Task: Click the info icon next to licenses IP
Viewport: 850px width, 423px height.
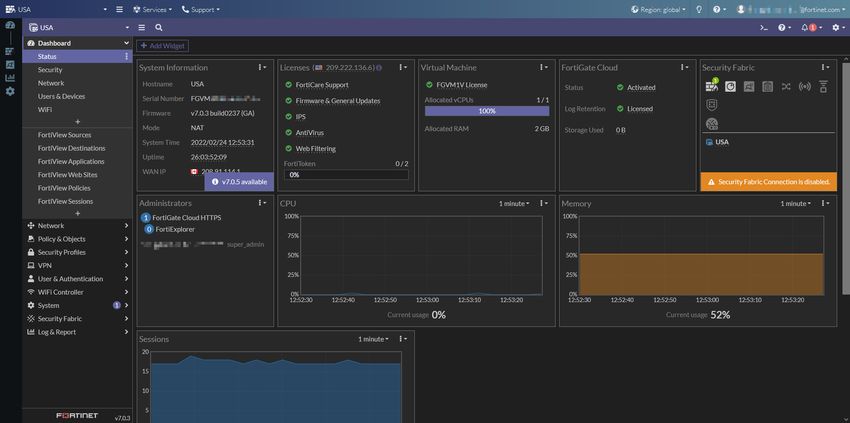Action: coord(379,68)
